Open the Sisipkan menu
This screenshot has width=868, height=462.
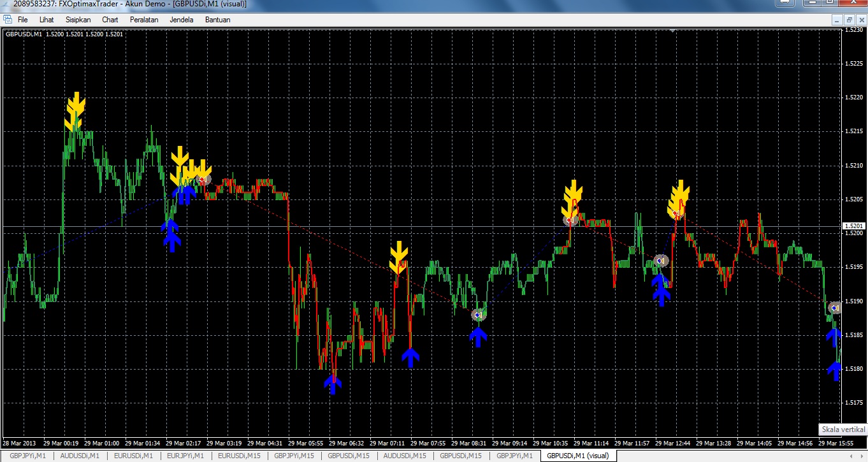(78, 20)
